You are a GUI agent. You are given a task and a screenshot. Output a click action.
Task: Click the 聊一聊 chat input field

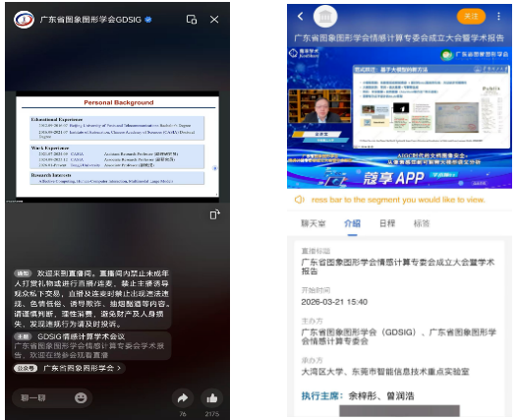[52, 398]
